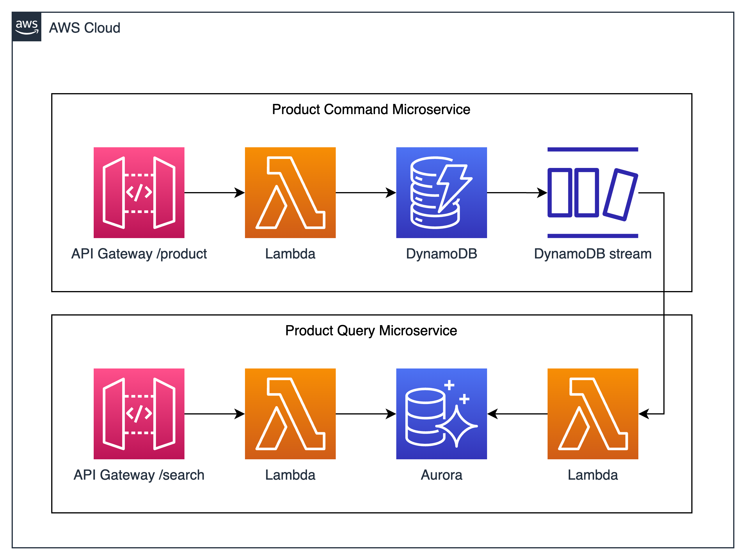Click the Lambda label under Command Microservice
Viewport: 746px width, 560px height.
290,254
